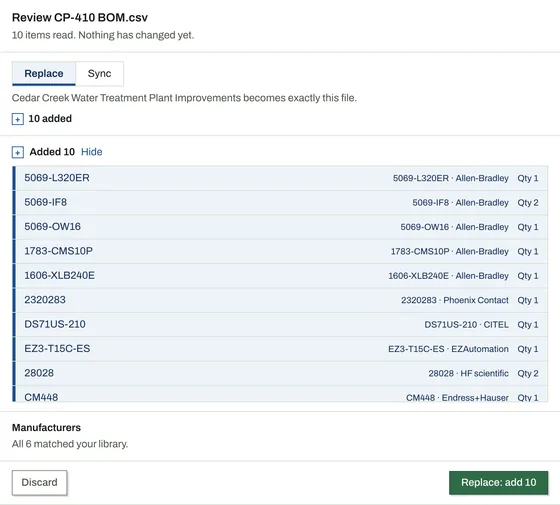Image resolution: width=560 pixels, height=505 pixels.
Task: Click '5069-IF8 · Allen-Bradley' manufacturer detail
Action: 460,202
